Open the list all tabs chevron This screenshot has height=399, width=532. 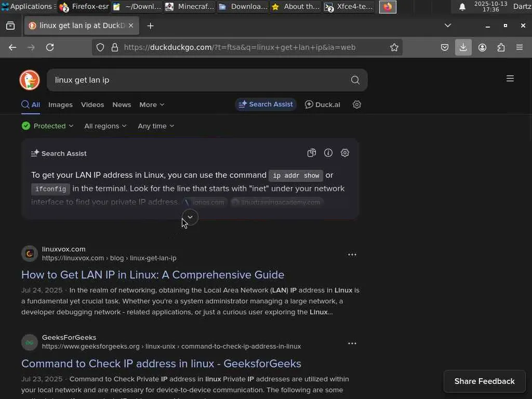tap(448, 25)
